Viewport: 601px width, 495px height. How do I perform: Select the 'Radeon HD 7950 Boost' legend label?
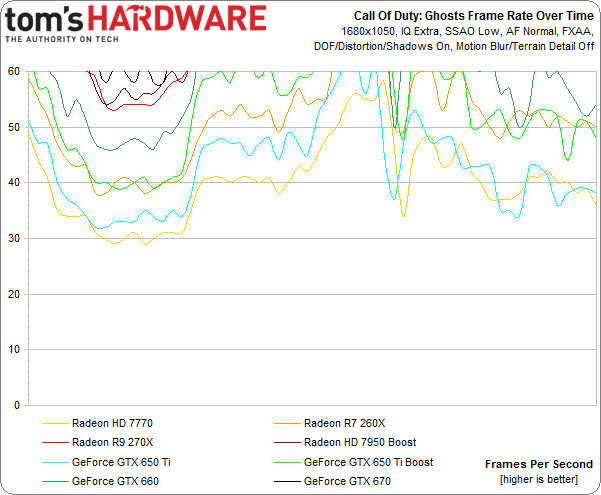point(360,442)
